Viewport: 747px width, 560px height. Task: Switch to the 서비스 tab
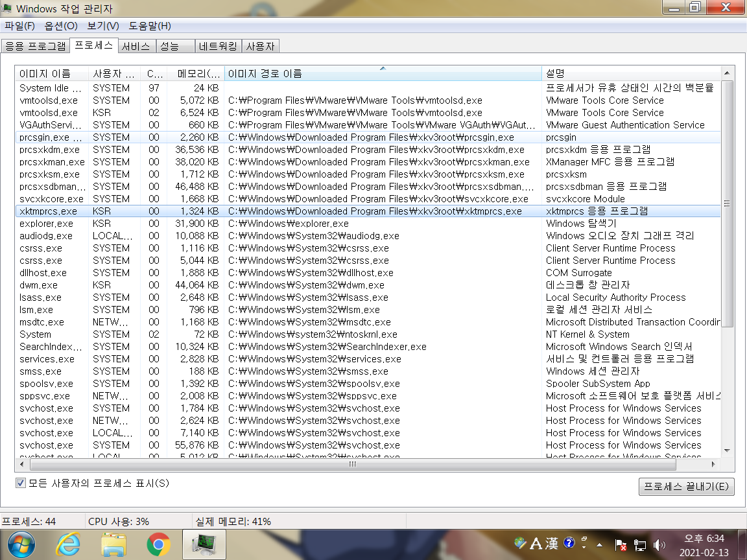[137, 46]
